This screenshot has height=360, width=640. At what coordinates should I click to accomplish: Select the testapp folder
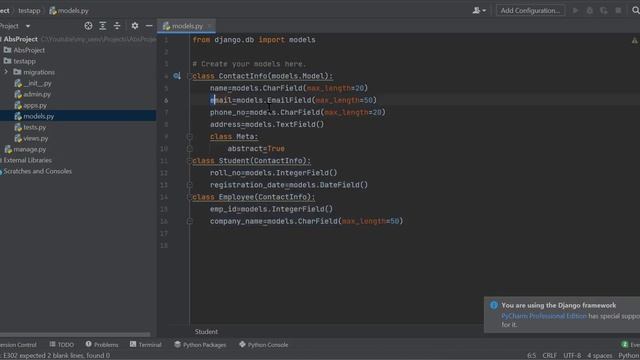(20, 61)
